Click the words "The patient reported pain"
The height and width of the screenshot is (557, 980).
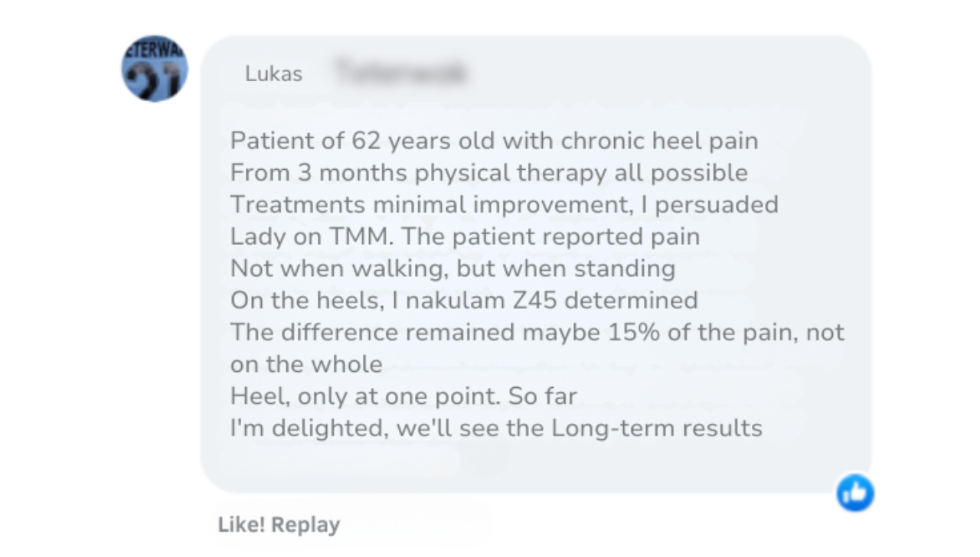click(550, 236)
